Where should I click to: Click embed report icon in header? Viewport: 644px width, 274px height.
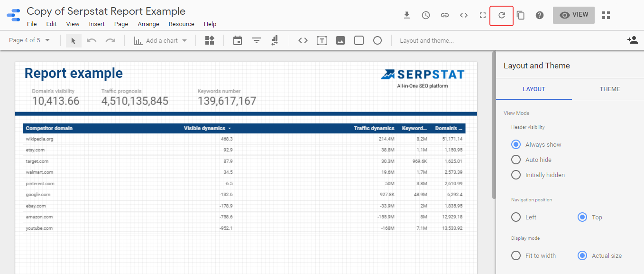[x=464, y=15]
